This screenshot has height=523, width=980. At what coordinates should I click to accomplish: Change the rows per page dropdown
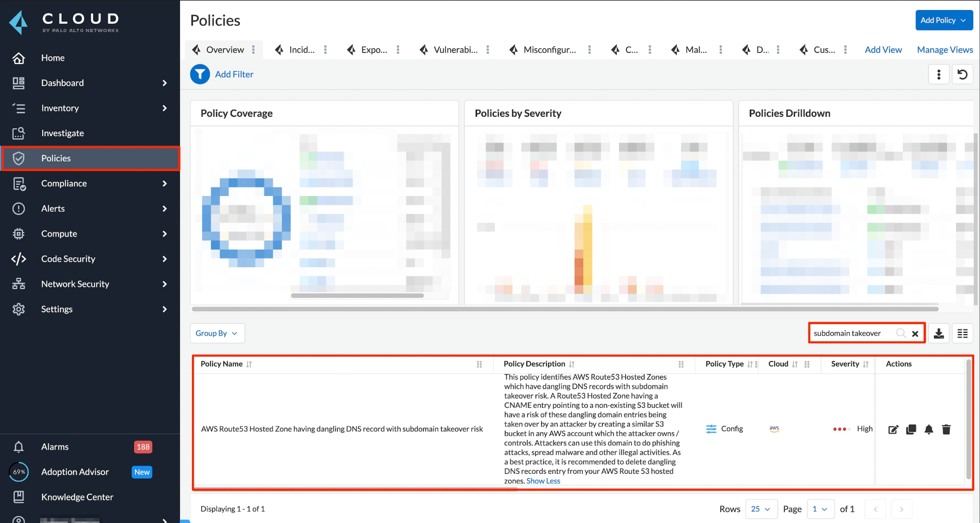coord(761,509)
